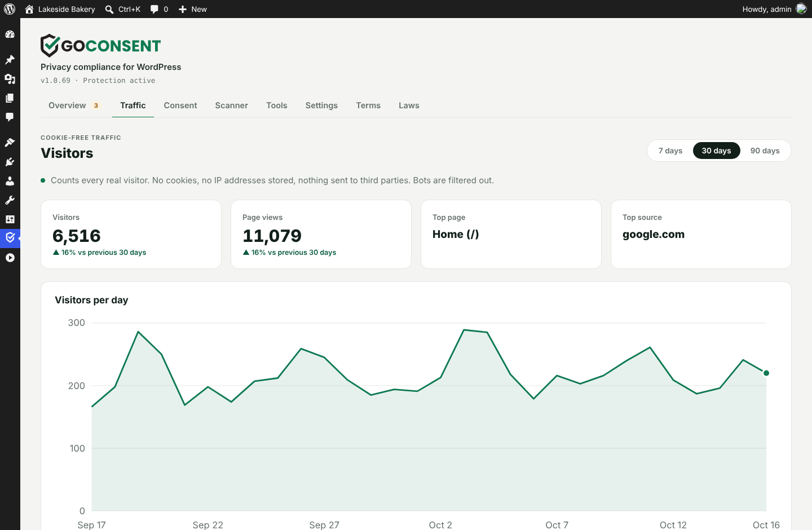Viewport: 812px width, 530px height.
Task: Open the GoConsent Tools tab
Action: coord(277,105)
